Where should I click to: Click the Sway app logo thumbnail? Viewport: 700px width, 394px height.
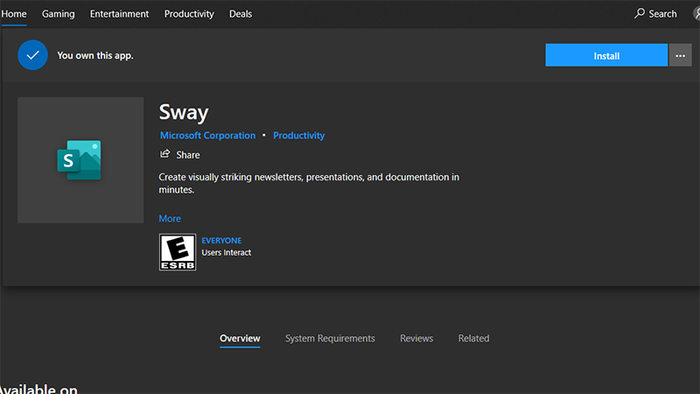click(80, 160)
